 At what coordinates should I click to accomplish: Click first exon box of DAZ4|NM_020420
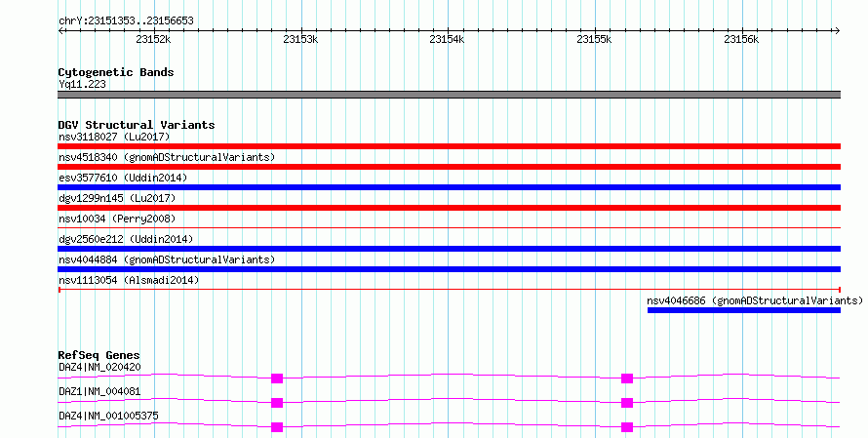(x=277, y=378)
